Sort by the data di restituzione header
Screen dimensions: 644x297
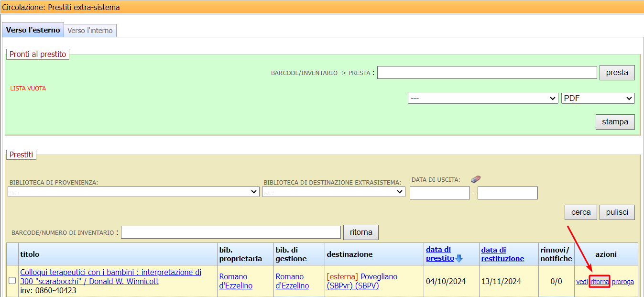[502, 254]
